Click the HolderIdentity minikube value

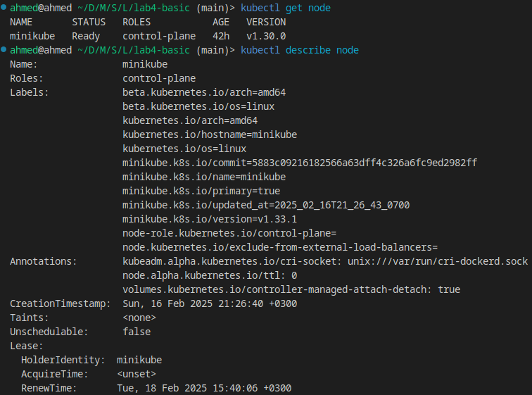(x=139, y=360)
